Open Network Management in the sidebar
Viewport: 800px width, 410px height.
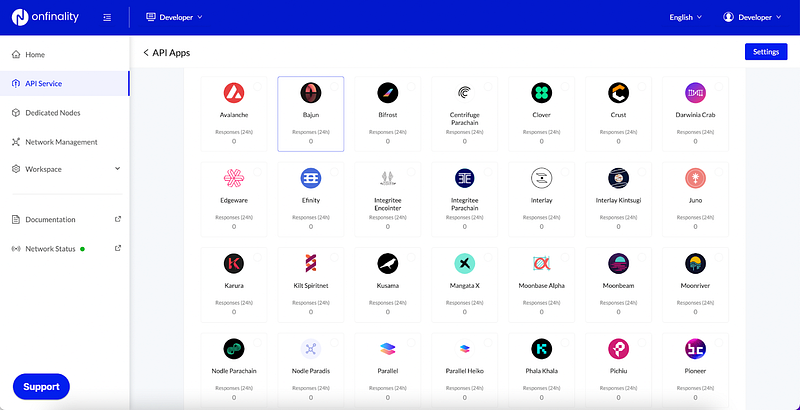pyautogui.click(x=65, y=142)
